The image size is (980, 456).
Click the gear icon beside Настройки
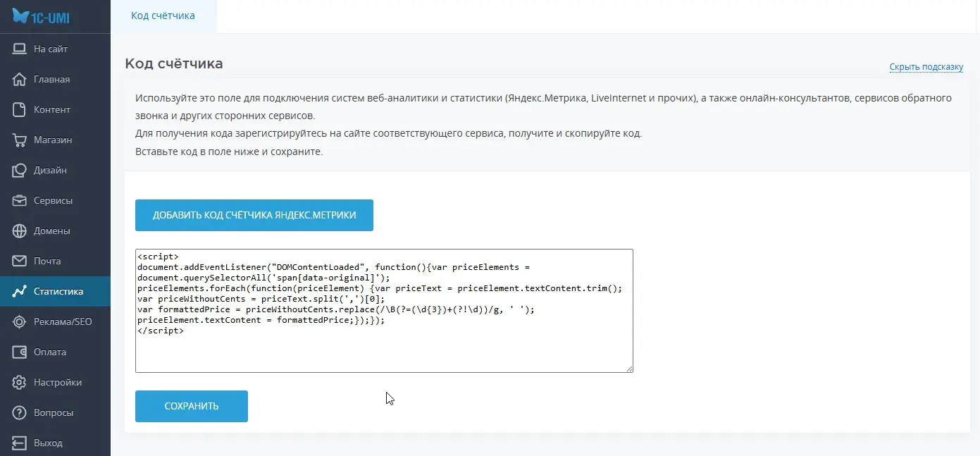[20, 382]
